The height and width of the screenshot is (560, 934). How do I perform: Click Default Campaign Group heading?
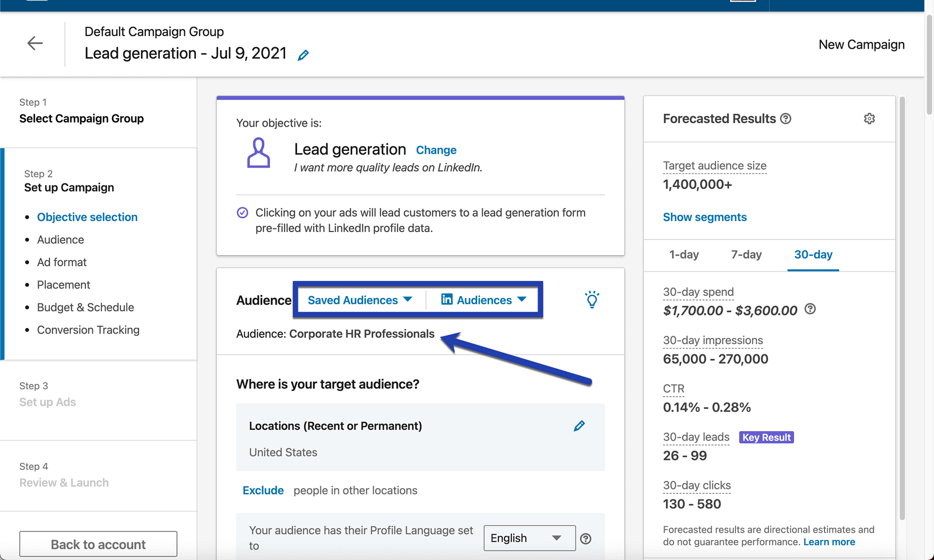coord(154,32)
